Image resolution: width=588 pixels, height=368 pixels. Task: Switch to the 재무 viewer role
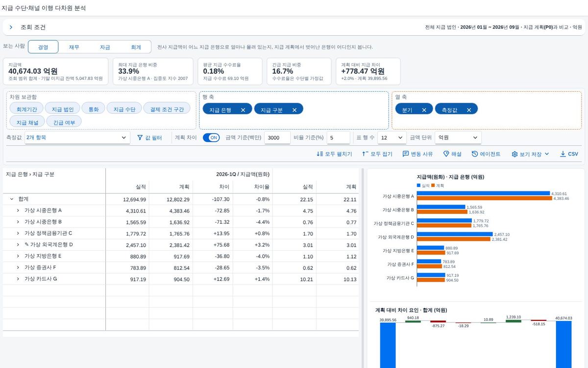(74, 47)
